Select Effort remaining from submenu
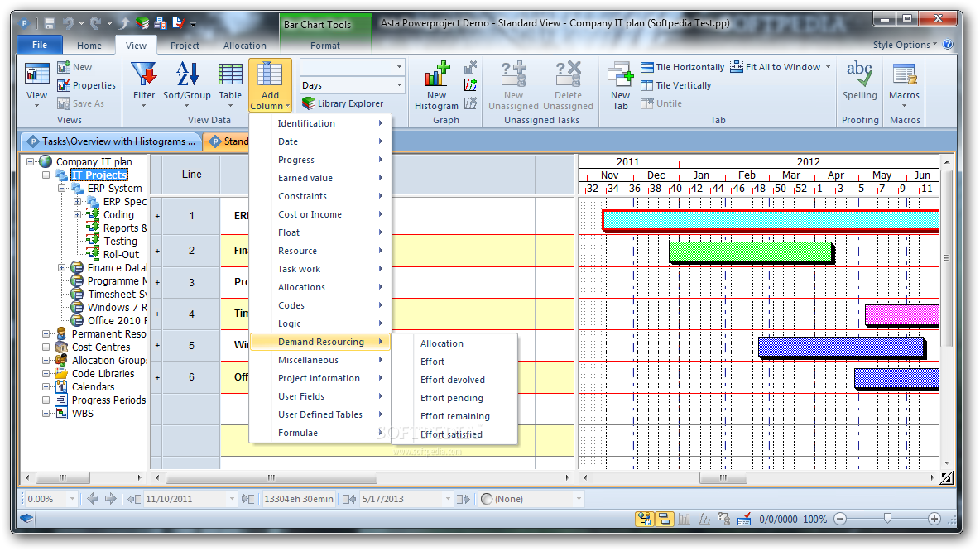The width and height of the screenshot is (980, 551). [455, 416]
